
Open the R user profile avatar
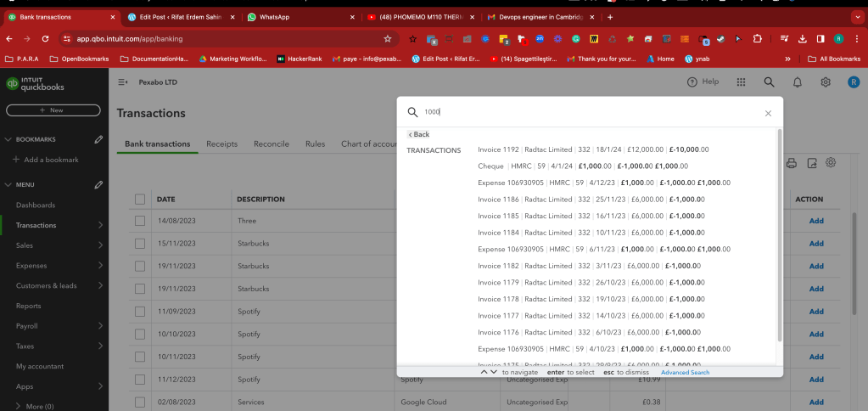coord(854,82)
